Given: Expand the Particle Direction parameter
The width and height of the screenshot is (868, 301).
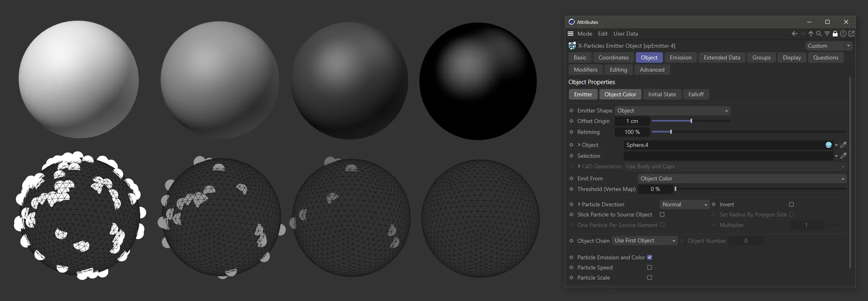Looking at the screenshot, I should point(579,204).
